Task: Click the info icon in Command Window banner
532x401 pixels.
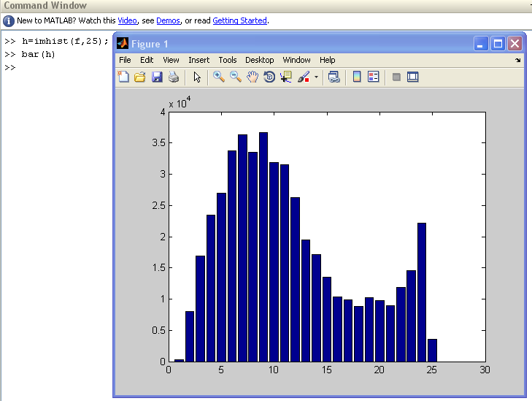Action: click(x=9, y=21)
